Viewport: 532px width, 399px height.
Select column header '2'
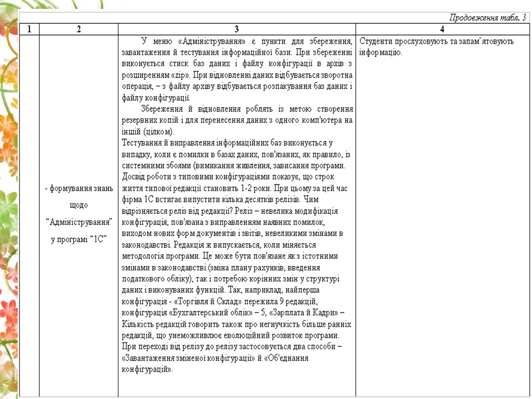tap(79, 28)
